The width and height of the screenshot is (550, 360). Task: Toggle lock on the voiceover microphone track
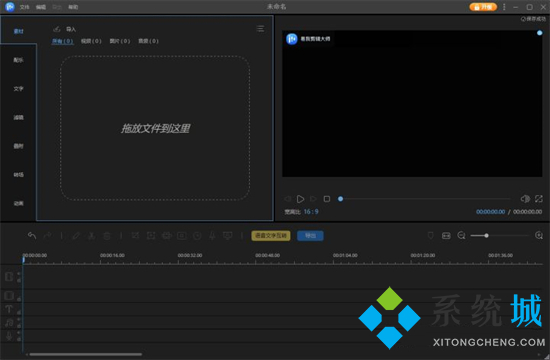point(19,339)
